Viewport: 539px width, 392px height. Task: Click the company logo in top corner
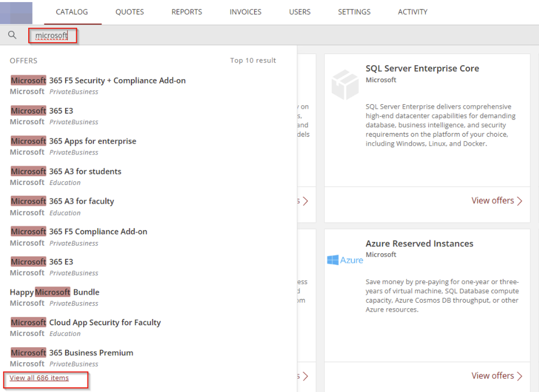click(16, 13)
